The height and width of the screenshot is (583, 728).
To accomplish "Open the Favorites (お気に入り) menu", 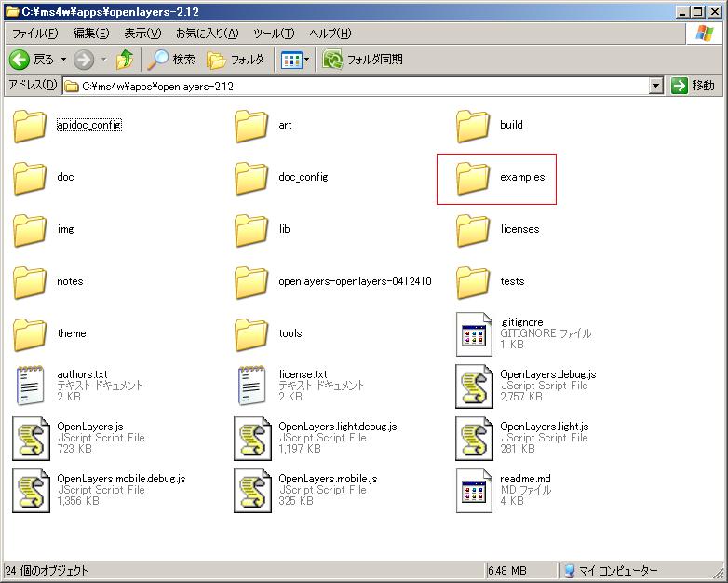I will pyautogui.click(x=207, y=34).
